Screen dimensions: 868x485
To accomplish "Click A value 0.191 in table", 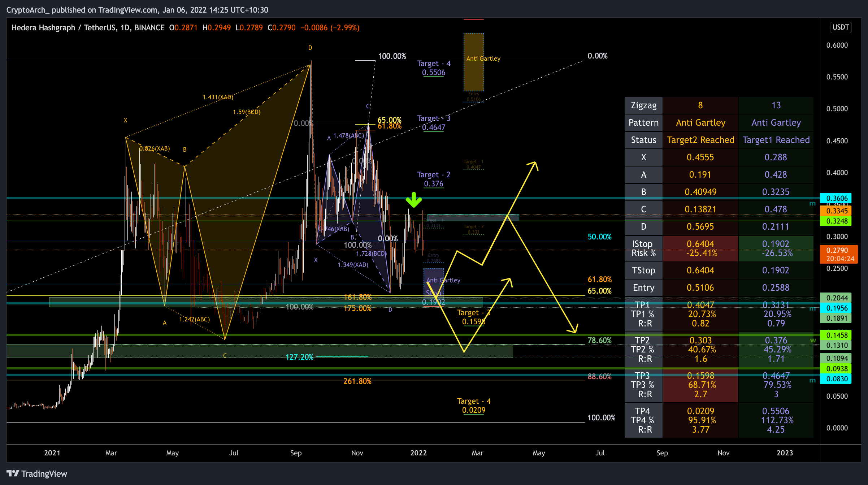I will coord(700,174).
